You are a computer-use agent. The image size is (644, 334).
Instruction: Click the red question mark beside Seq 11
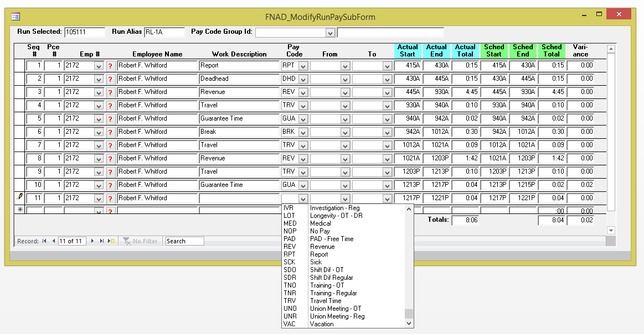(110, 199)
